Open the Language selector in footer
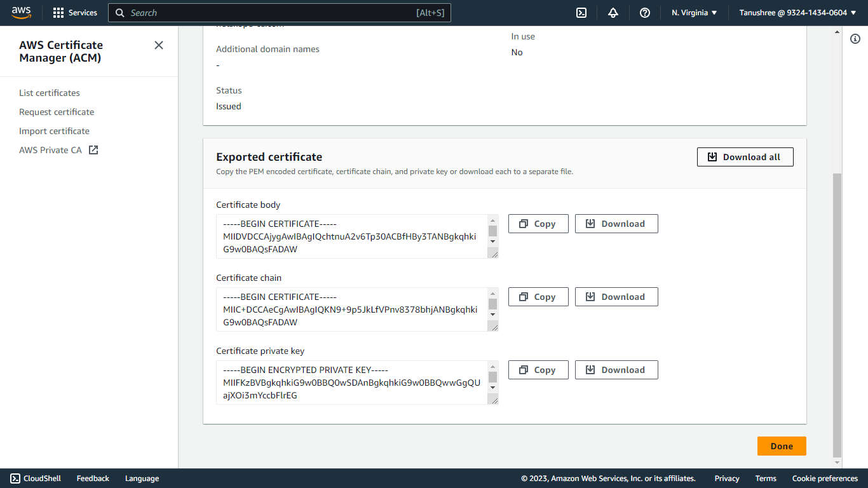The height and width of the screenshot is (488, 868). 142,478
